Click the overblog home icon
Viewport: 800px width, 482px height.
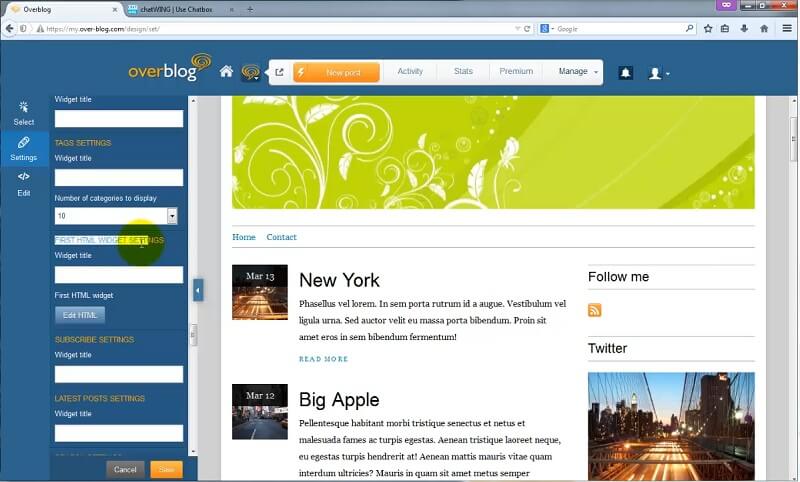[227, 71]
